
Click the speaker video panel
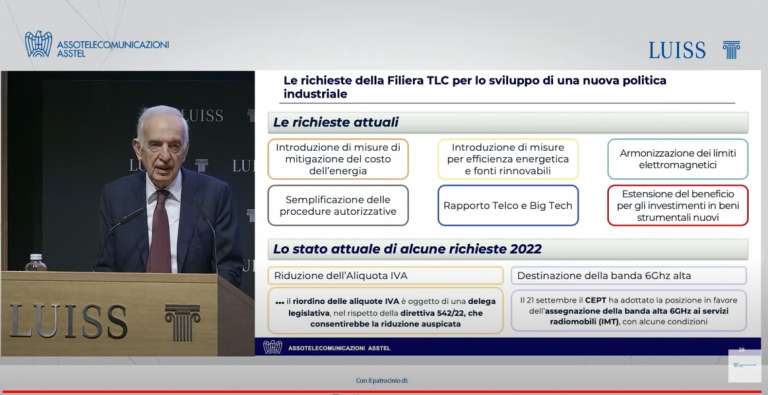pos(127,213)
